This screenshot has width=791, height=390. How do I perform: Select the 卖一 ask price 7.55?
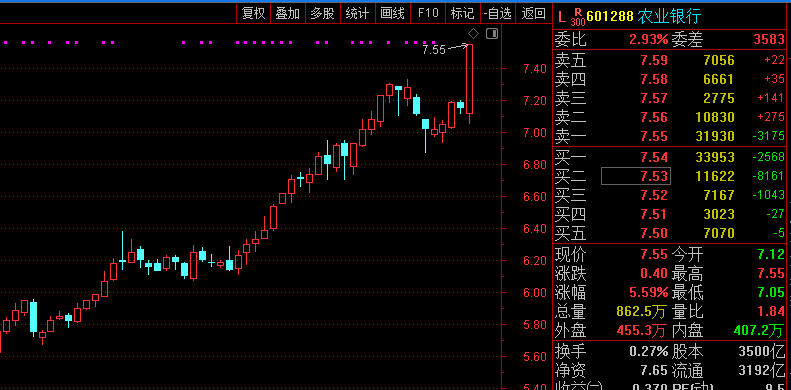(654, 136)
